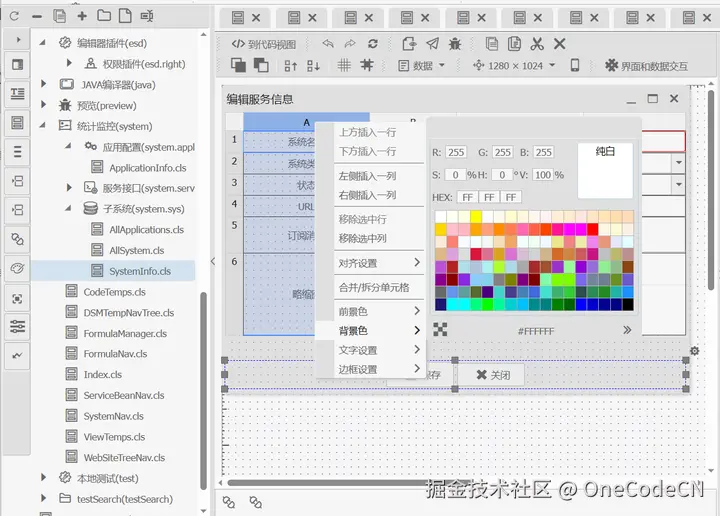
Task: Click the plus icon in tree toolbar
Action: click(81, 16)
